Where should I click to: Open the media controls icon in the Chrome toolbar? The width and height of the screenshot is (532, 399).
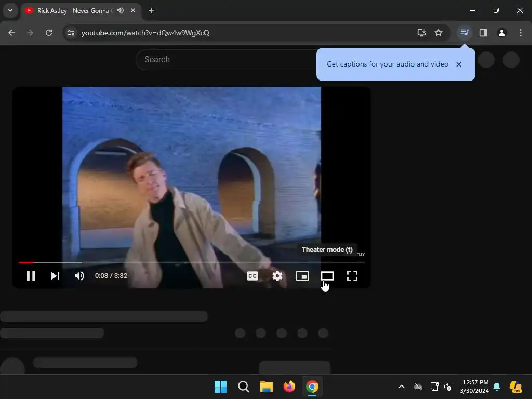click(x=464, y=33)
